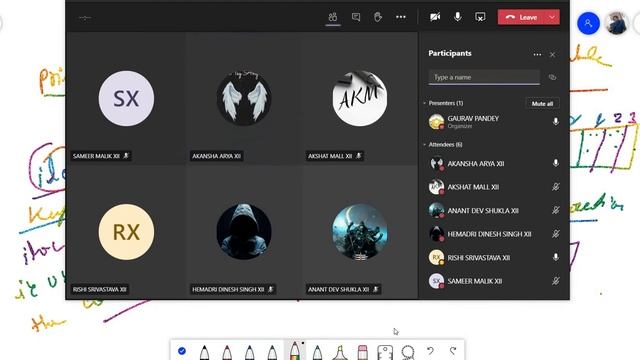
Task: Open the meeting chat icon
Action: point(356,17)
